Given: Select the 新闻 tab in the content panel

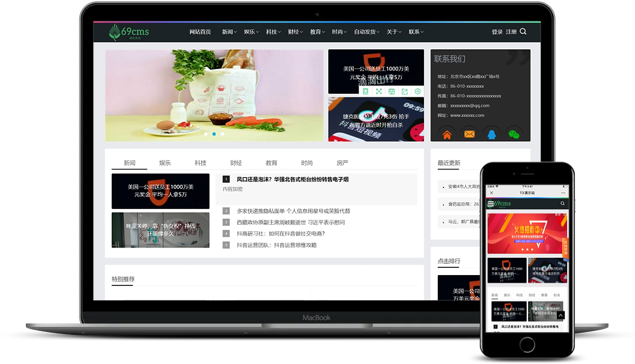Looking at the screenshot, I should (x=130, y=163).
